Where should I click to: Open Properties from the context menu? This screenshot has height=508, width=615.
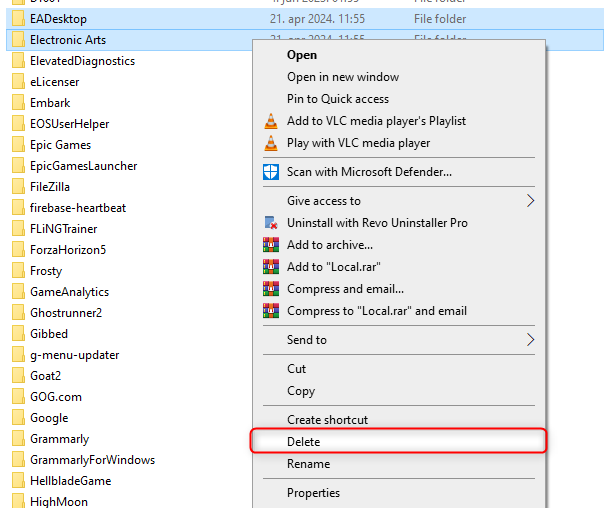399,493
